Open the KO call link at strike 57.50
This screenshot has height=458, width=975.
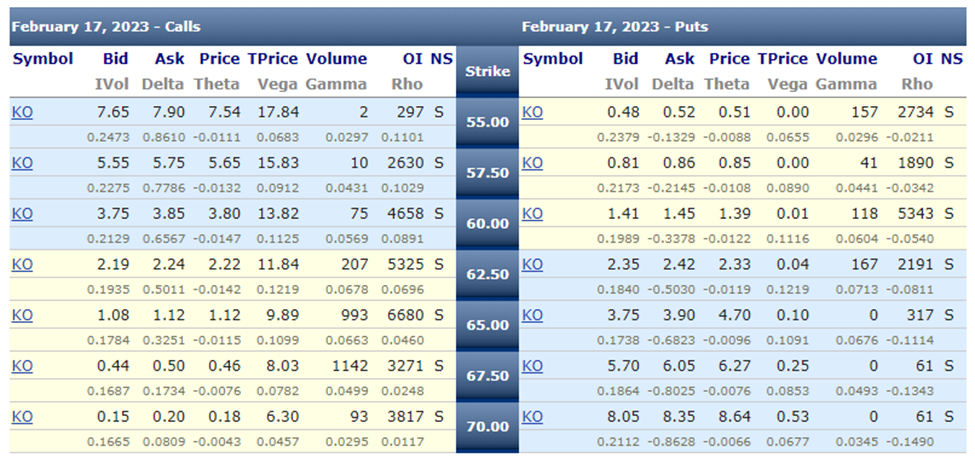pos(22,163)
